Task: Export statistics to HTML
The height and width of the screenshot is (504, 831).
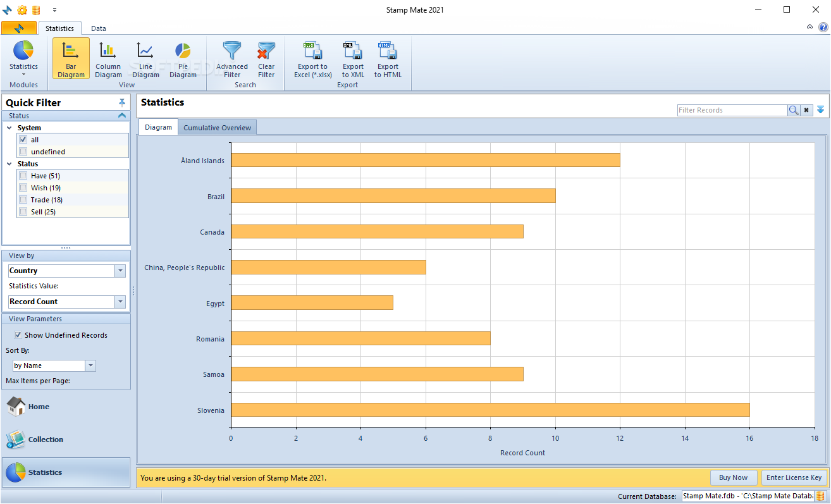Action: click(x=388, y=58)
